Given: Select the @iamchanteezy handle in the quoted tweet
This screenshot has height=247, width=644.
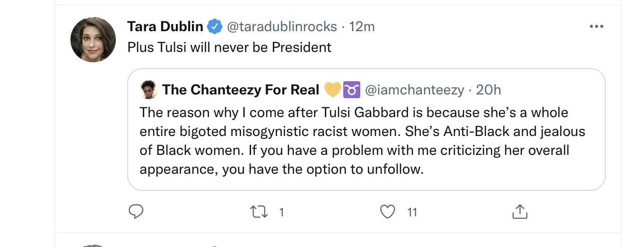Looking at the screenshot, I should point(415,90).
